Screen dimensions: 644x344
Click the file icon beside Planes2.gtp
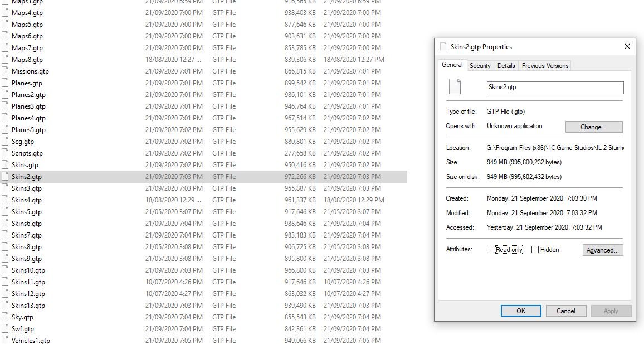pyautogui.click(x=5, y=95)
